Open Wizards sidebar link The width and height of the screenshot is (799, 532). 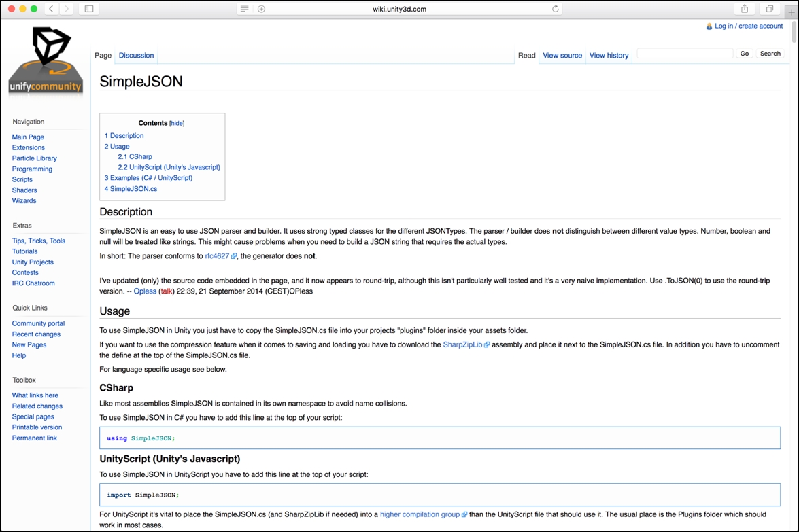coord(24,201)
